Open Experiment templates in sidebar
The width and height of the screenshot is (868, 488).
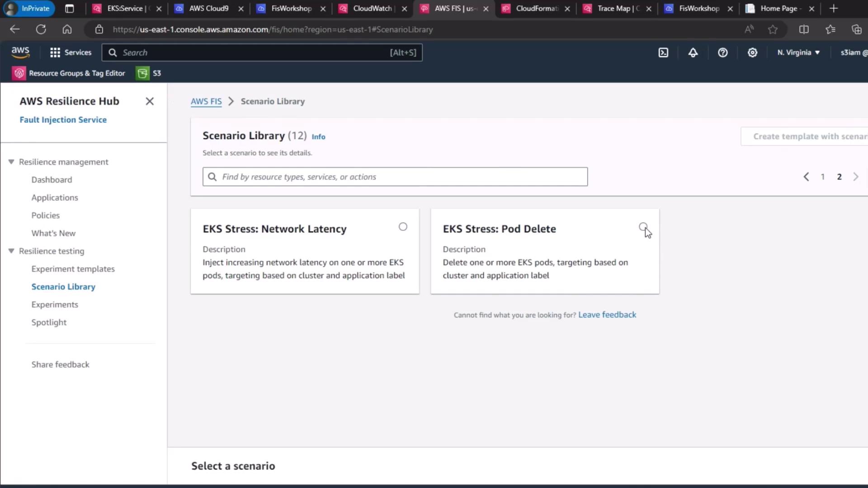pyautogui.click(x=73, y=269)
